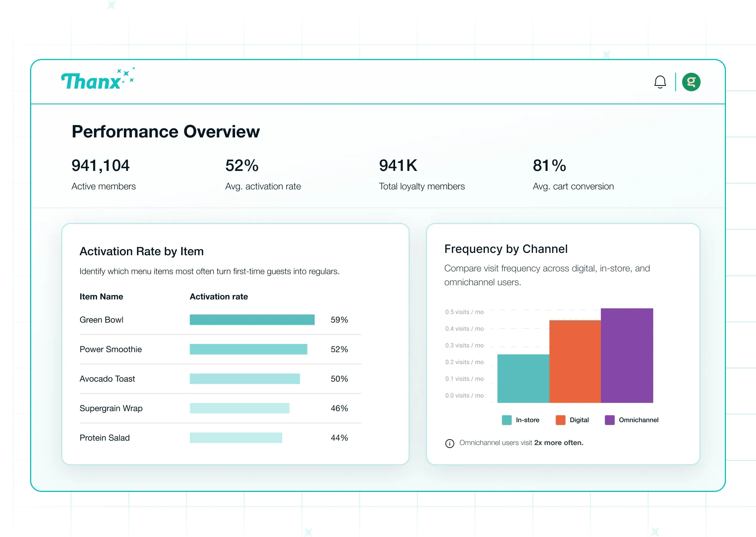The height and width of the screenshot is (537, 756).
Task: Click the notification bell icon
Action: click(x=660, y=82)
